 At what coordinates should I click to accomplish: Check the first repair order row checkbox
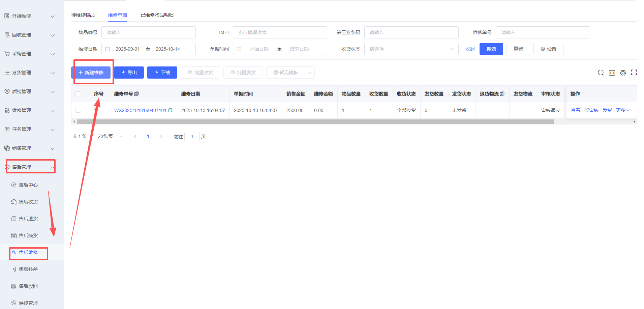(x=78, y=110)
